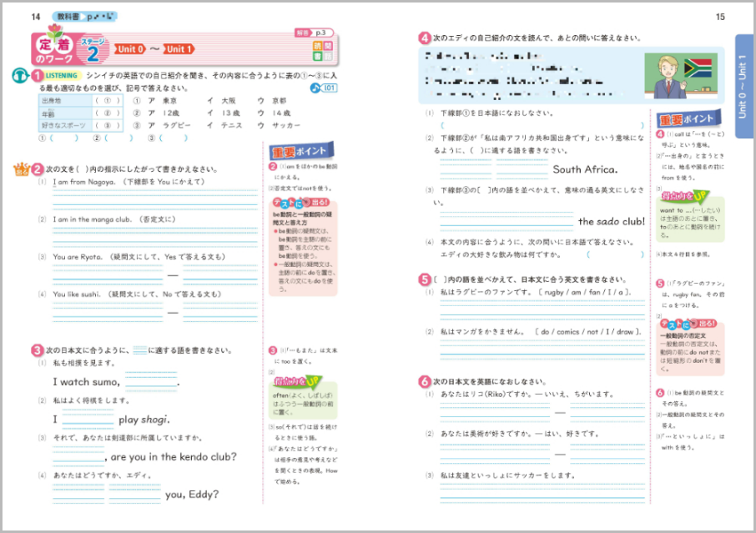This screenshot has width=756, height=533.
Task: Choose option ア ラグビー
Action: click(x=169, y=125)
